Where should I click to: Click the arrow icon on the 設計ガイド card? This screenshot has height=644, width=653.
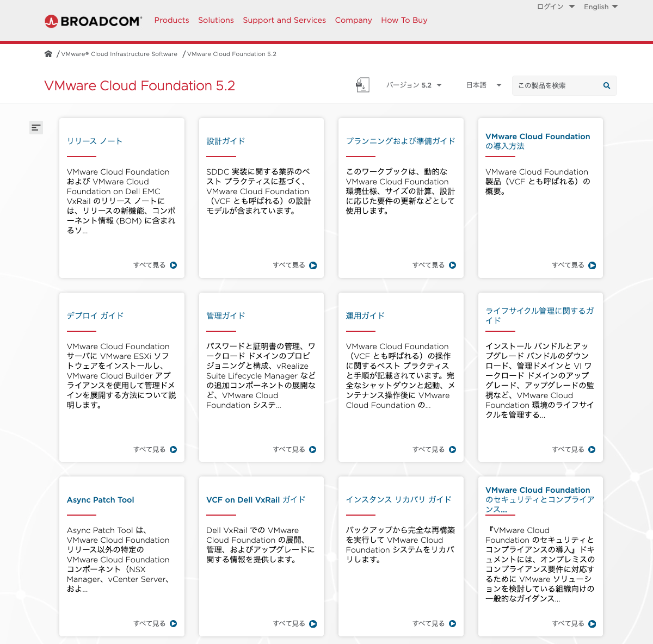(x=313, y=266)
